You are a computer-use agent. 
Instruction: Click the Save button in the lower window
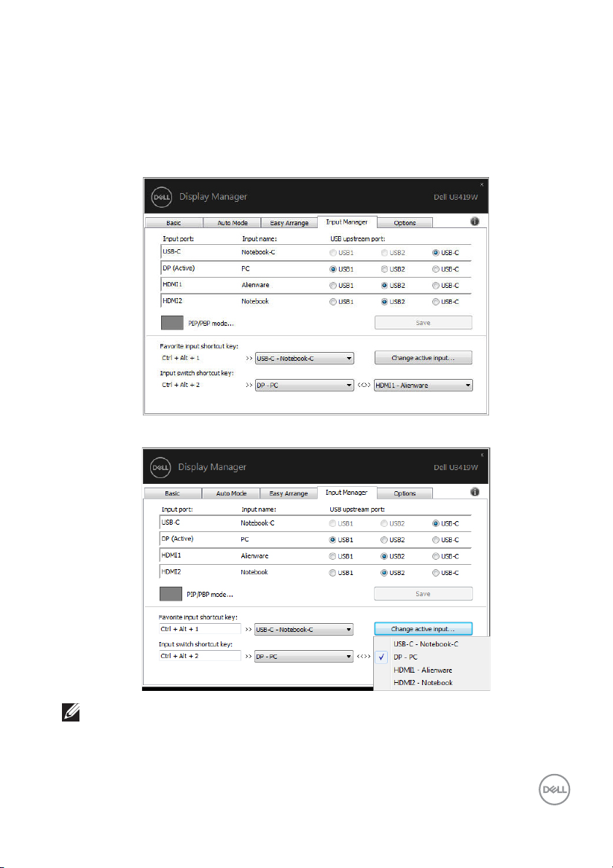[x=423, y=593]
